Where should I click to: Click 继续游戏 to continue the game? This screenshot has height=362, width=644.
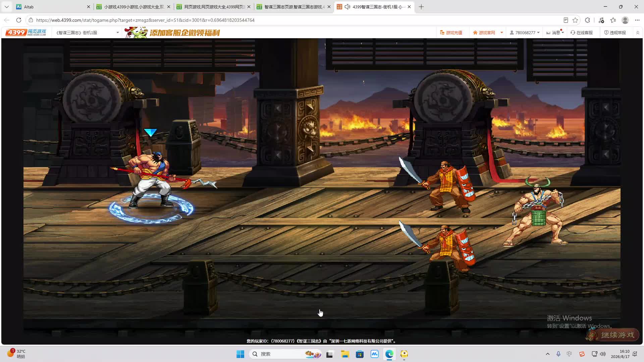click(613, 335)
